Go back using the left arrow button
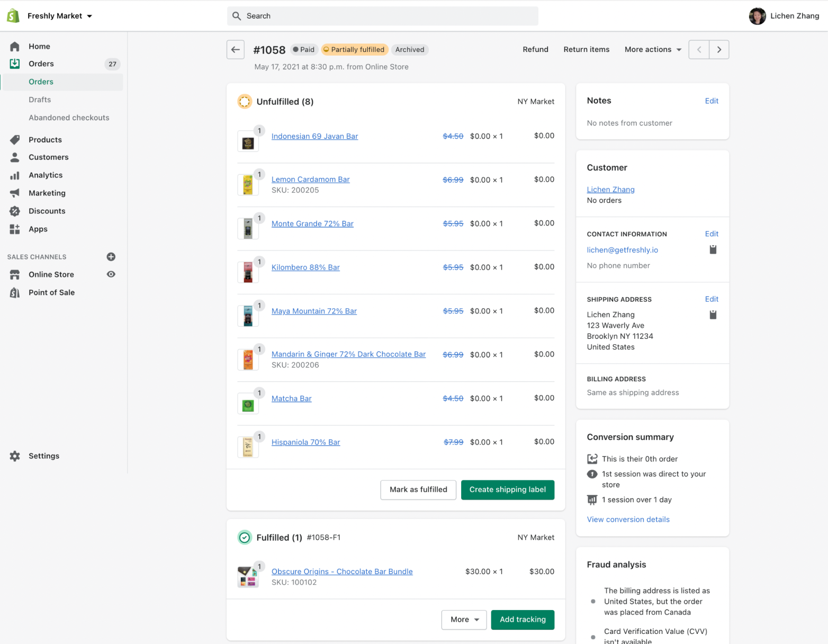The width and height of the screenshot is (828, 644). pos(236,50)
